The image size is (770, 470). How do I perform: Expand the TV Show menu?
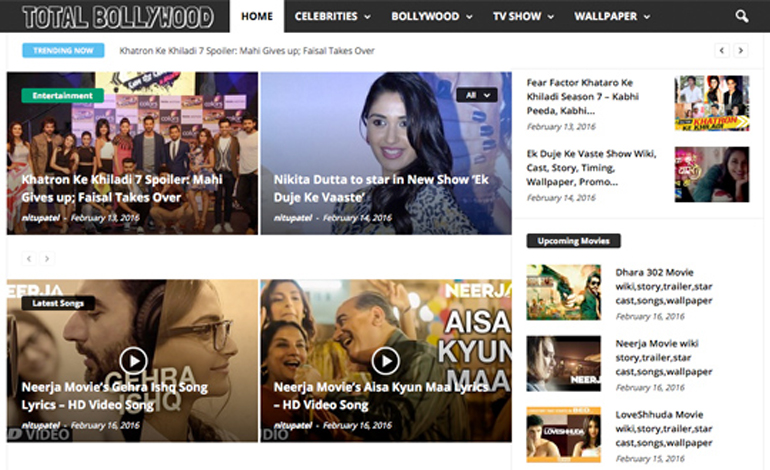[x=523, y=16]
